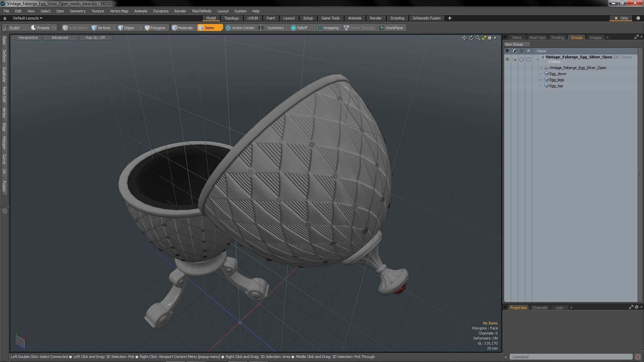
Task: Toggle the second checkbox on the group row
Action: (x=528, y=59)
